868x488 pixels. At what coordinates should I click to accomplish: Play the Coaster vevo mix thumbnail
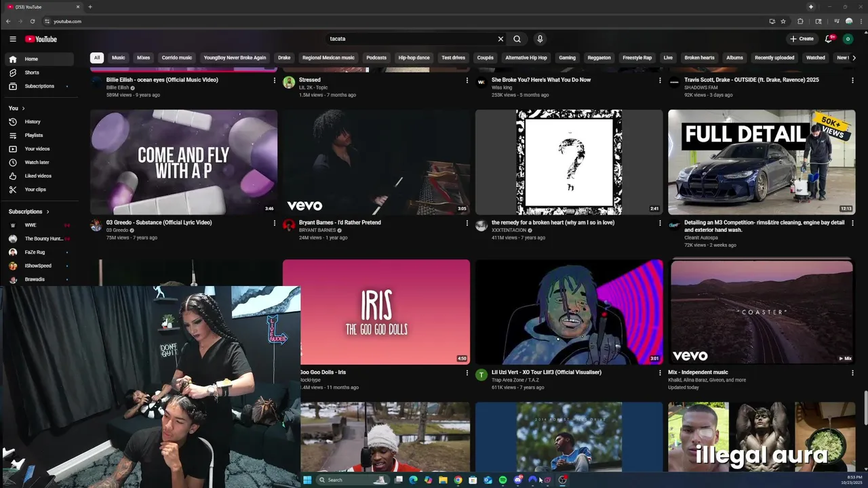click(762, 312)
